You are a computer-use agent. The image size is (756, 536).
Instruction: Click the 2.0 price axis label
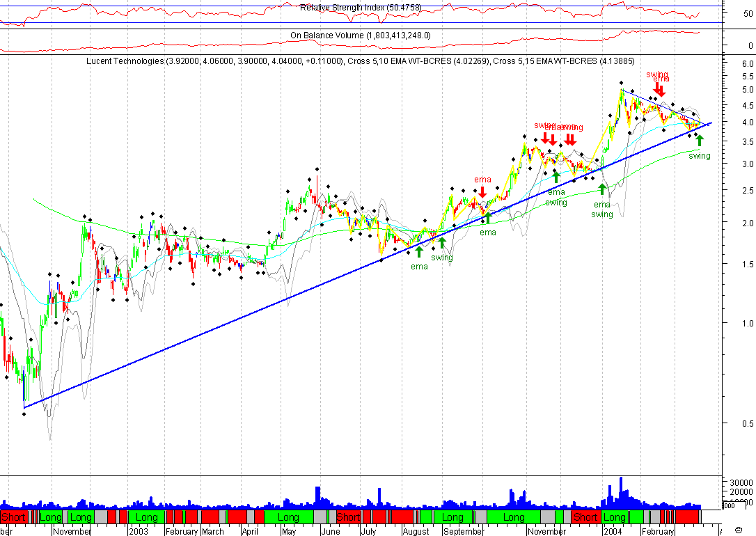[748, 223]
